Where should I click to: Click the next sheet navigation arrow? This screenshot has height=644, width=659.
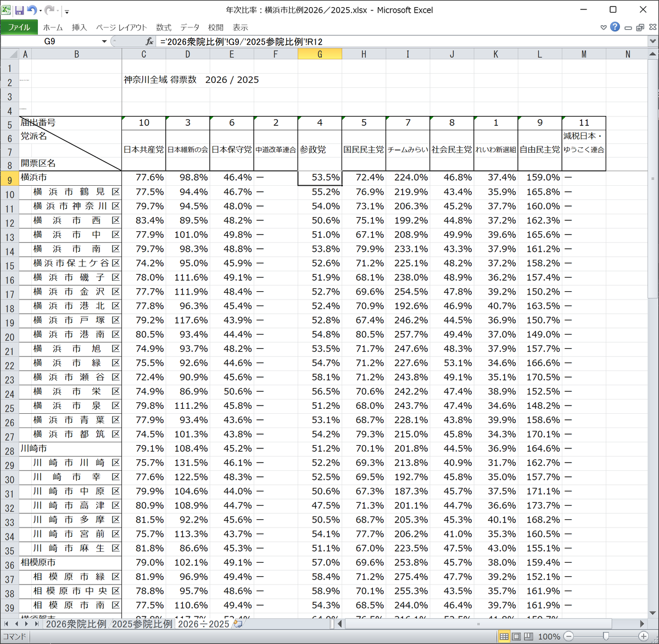tap(27, 624)
